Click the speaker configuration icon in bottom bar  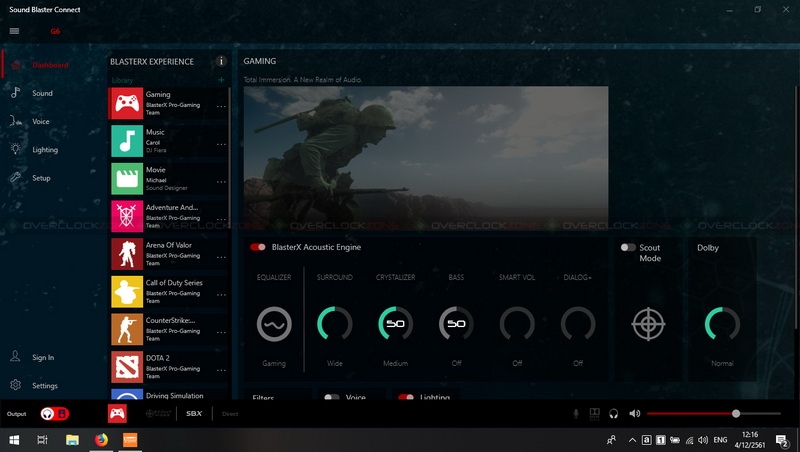[595, 414]
